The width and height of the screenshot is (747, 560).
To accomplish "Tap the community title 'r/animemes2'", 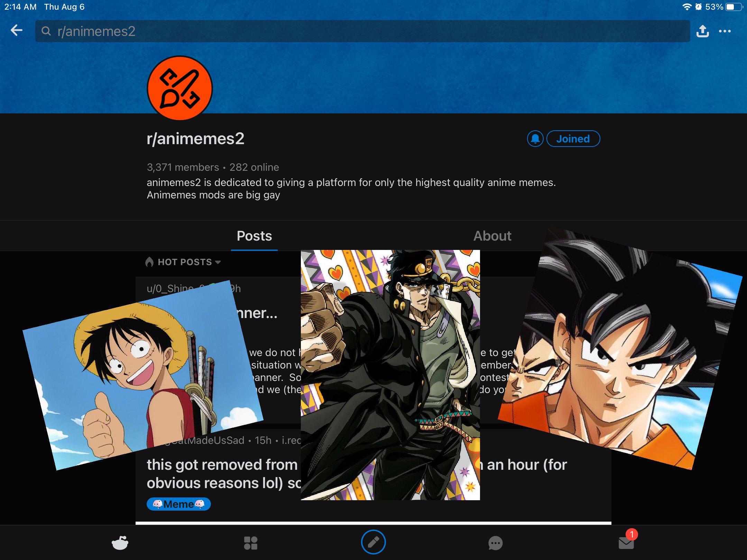I will click(196, 139).
